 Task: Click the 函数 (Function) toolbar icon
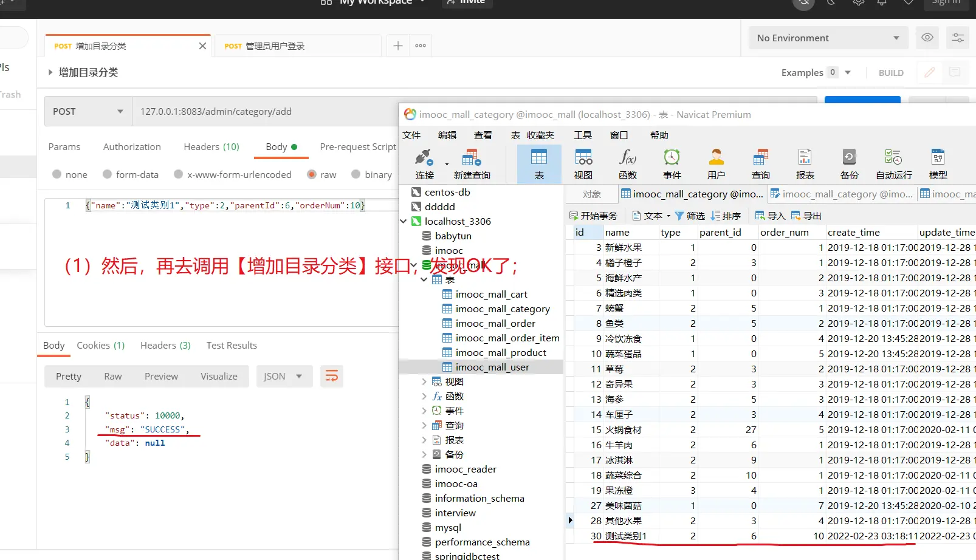click(x=627, y=164)
